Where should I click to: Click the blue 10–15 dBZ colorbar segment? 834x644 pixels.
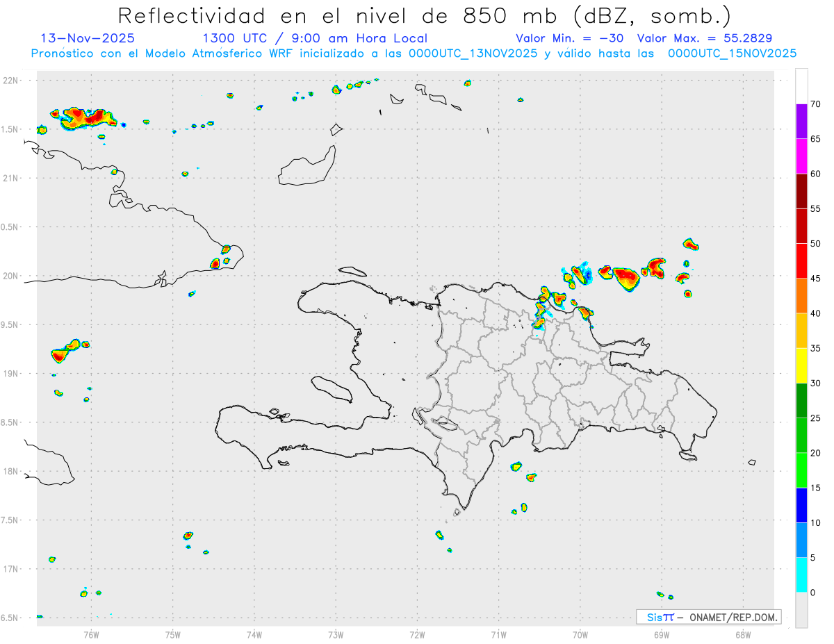[x=801, y=505]
